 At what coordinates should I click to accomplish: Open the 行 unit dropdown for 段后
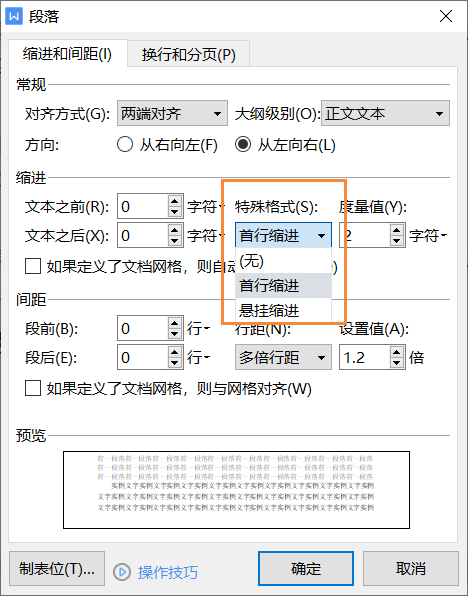point(198,357)
